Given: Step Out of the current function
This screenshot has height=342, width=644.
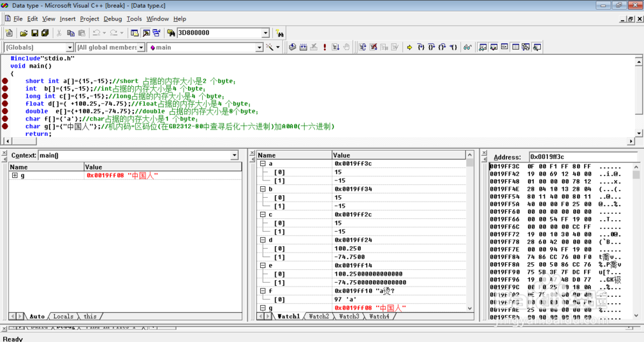Looking at the screenshot, I should (442, 47).
